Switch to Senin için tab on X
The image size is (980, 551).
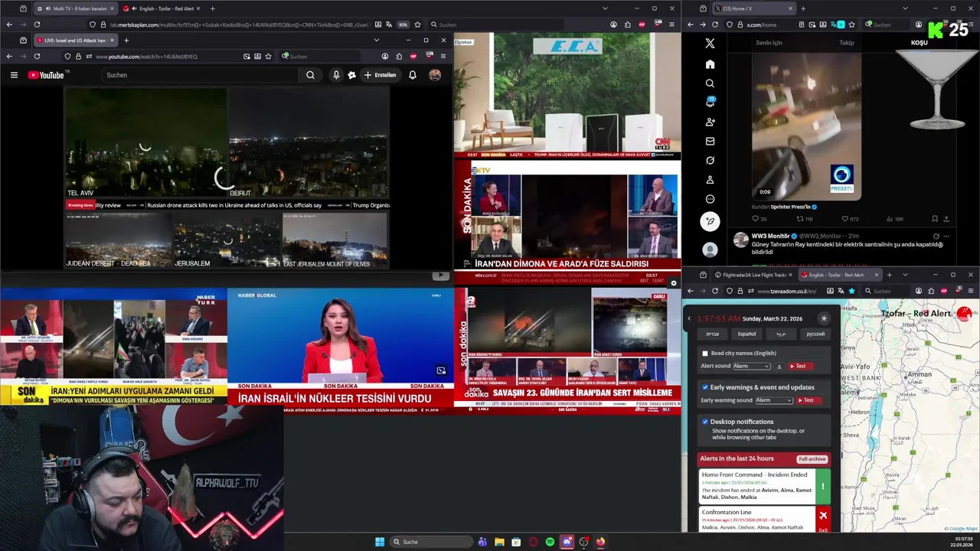pos(769,43)
